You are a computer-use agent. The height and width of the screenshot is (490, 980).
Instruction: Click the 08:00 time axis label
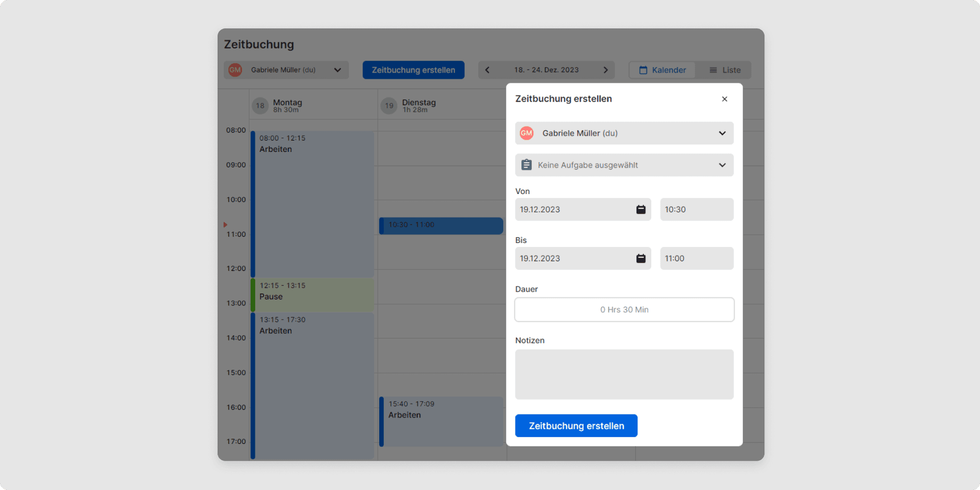[x=236, y=130]
